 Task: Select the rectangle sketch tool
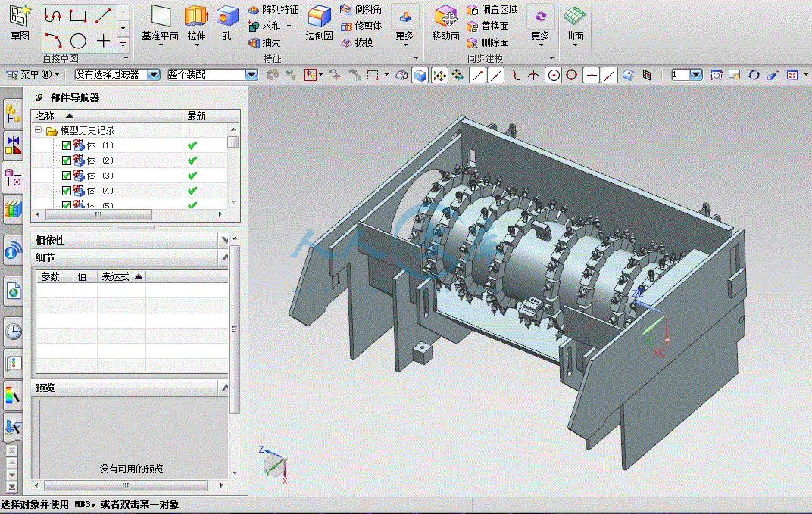78,16
